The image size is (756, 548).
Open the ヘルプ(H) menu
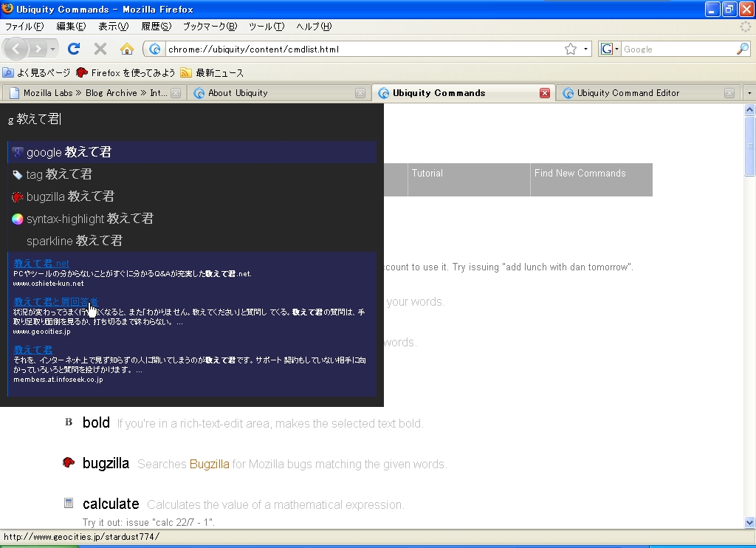point(314,27)
